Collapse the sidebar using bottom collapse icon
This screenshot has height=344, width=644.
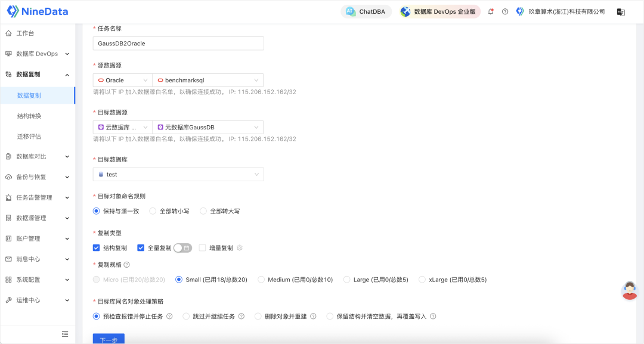[65, 334]
